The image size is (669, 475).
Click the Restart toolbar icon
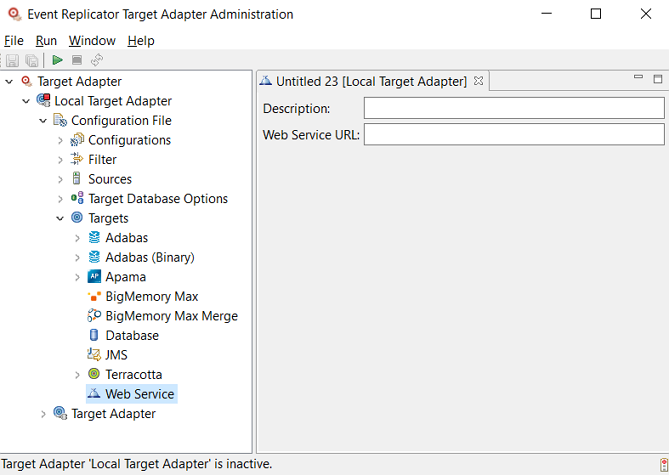tap(97, 61)
